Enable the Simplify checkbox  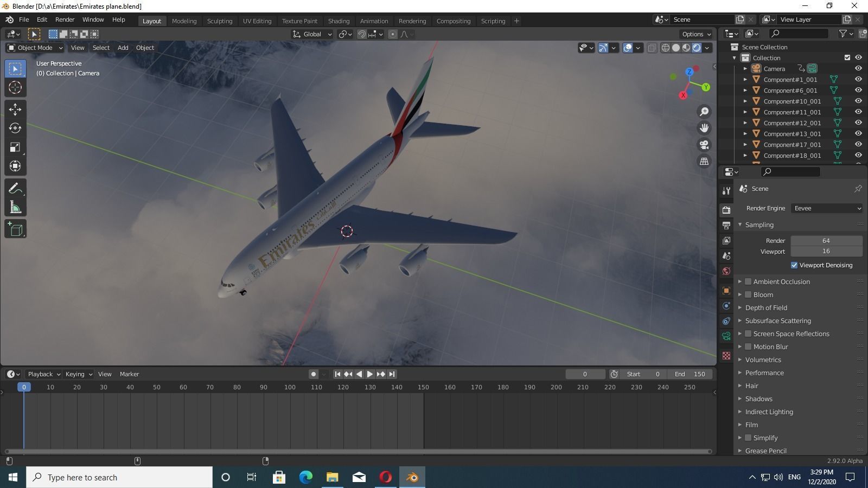[748, 438]
